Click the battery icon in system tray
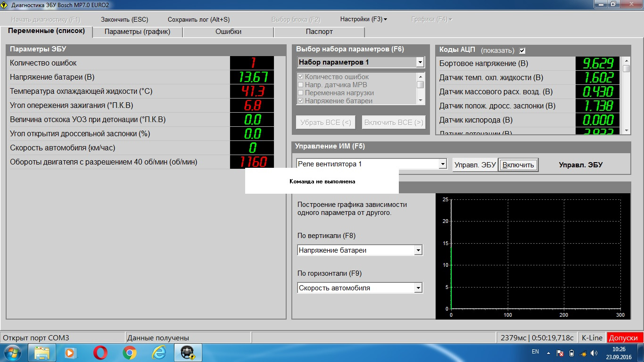The height and width of the screenshot is (362, 644). pos(572,353)
